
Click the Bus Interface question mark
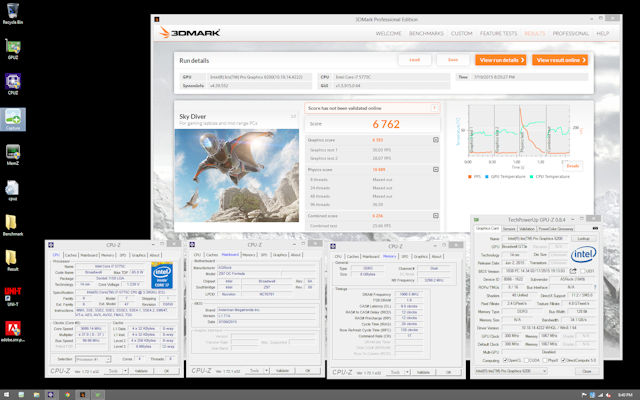595,288
